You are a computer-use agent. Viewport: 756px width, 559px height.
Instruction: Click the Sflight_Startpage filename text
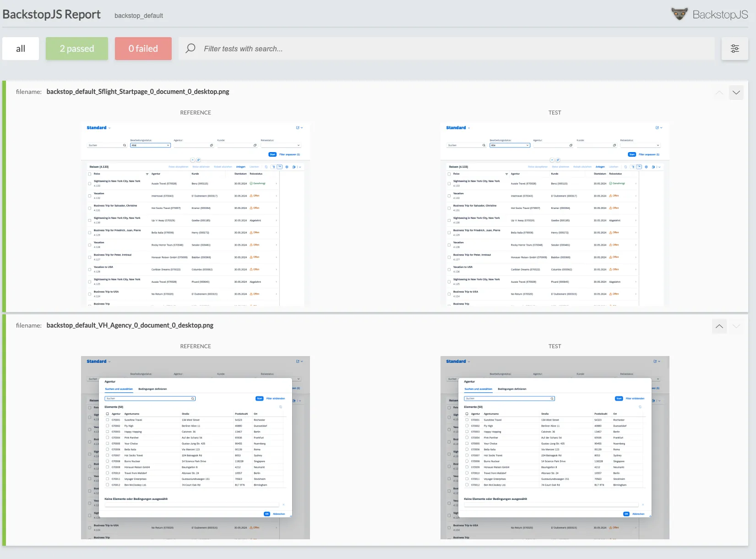coord(138,92)
